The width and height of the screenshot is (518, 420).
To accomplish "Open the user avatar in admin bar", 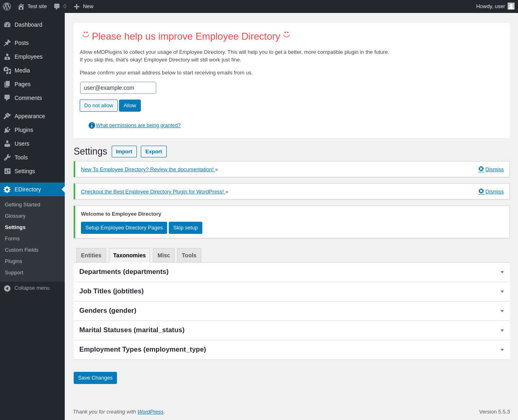I will click(511, 6).
